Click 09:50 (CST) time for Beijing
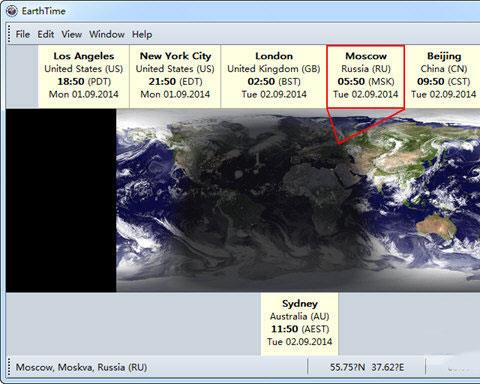480x384 pixels. [444, 82]
